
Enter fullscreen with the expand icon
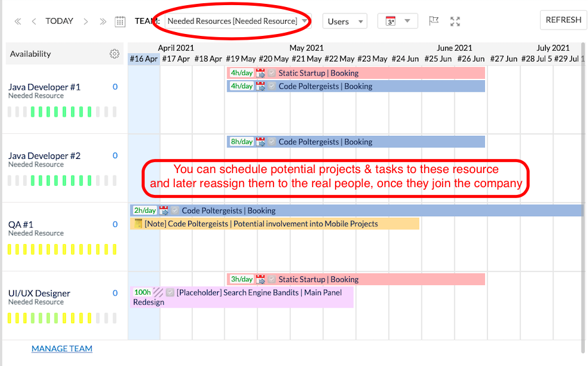[455, 21]
